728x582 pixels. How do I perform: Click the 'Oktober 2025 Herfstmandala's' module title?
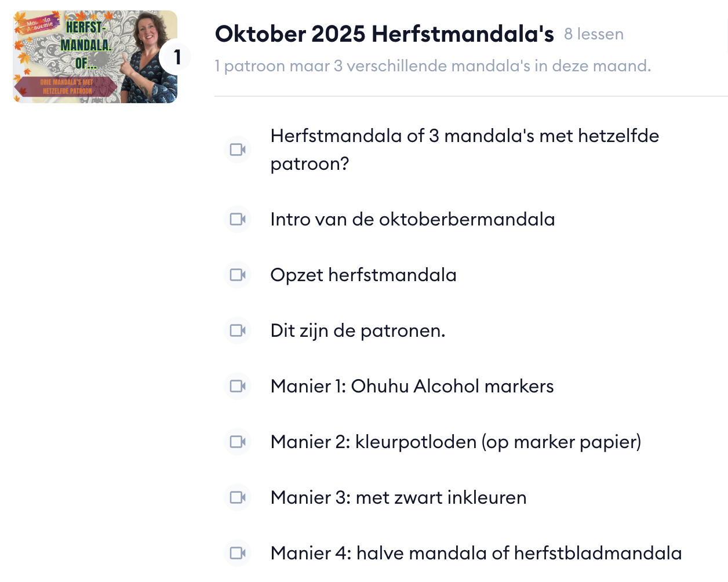[384, 34]
